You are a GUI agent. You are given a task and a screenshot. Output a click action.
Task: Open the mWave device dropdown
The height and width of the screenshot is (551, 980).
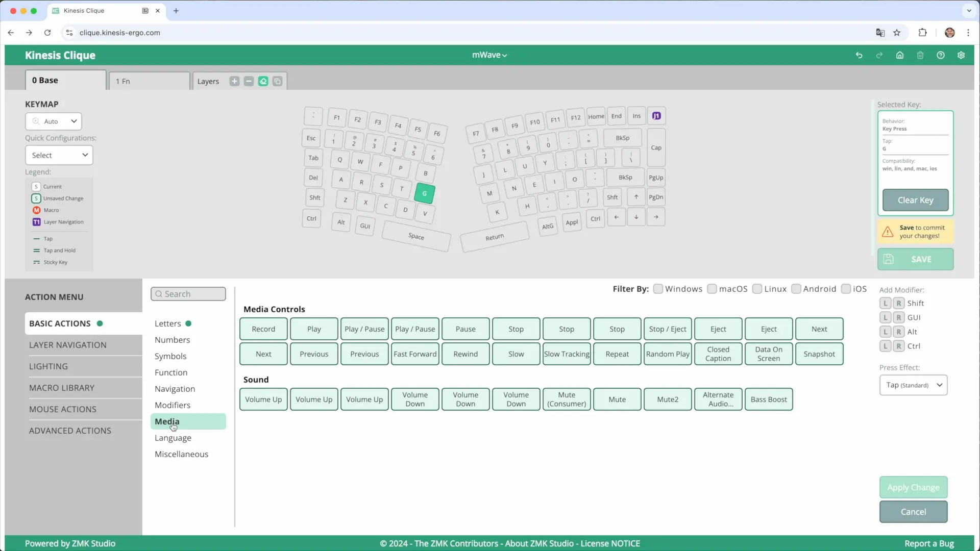[x=489, y=55]
